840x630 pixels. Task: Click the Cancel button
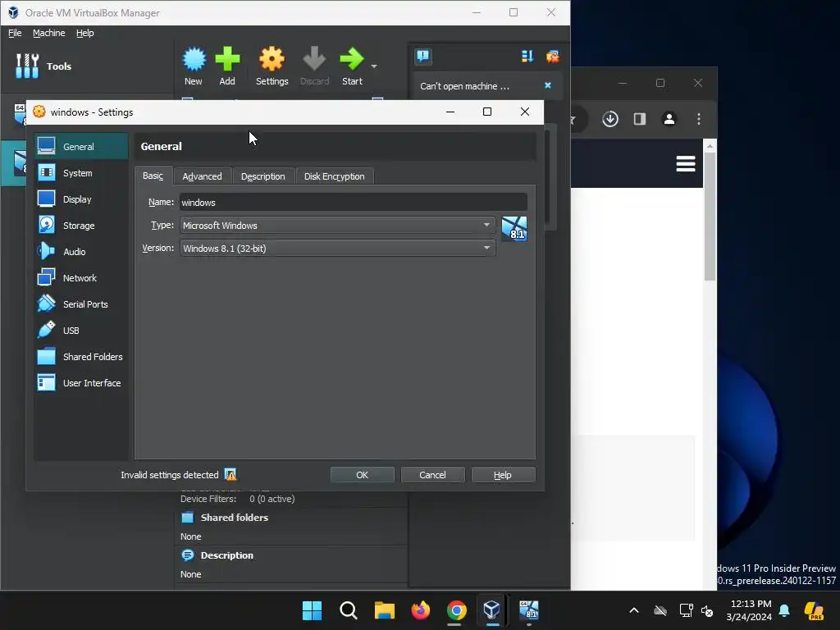click(x=432, y=475)
